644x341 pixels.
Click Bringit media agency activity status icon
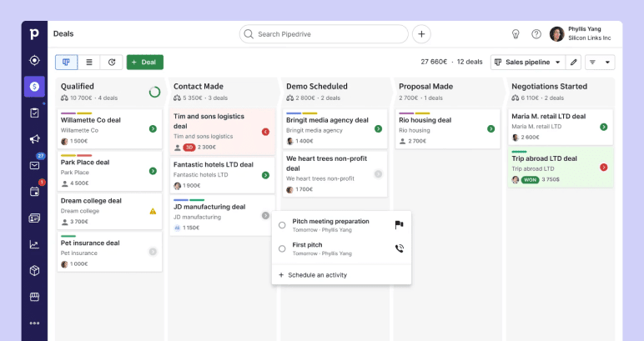point(378,129)
